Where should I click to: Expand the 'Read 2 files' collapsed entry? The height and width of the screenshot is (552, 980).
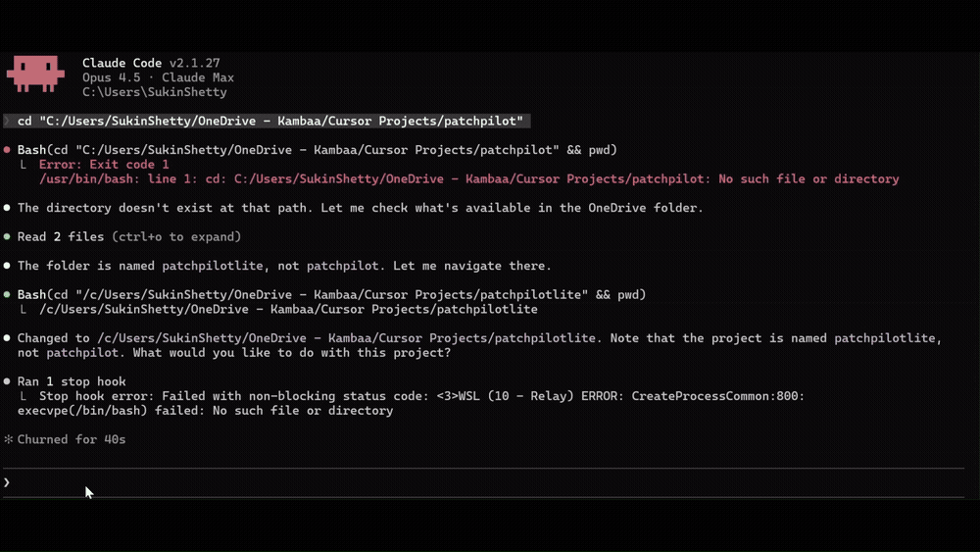click(x=128, y=237)
